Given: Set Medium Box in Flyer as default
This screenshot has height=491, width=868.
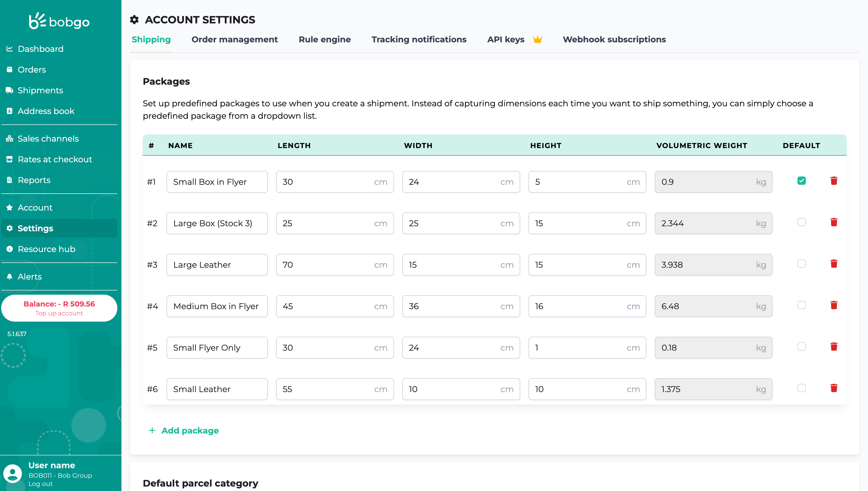Looking at the screenshot, I should (x=802, y=305).
